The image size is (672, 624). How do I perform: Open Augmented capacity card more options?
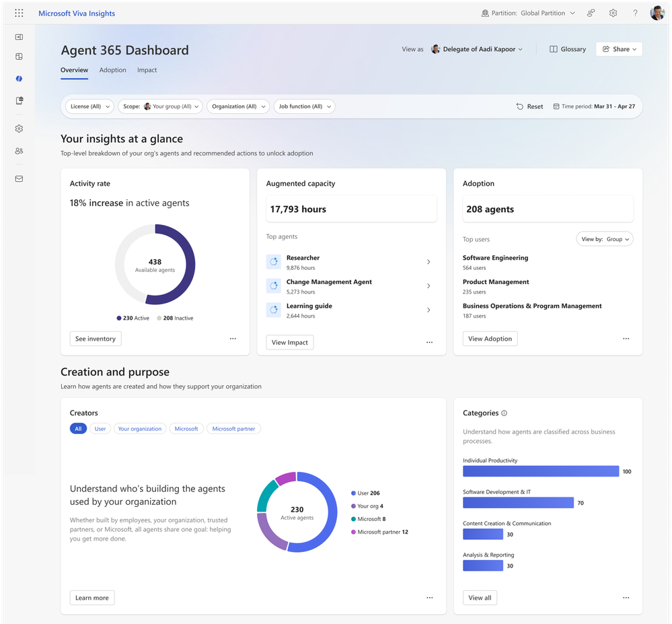tap(429, 342)
